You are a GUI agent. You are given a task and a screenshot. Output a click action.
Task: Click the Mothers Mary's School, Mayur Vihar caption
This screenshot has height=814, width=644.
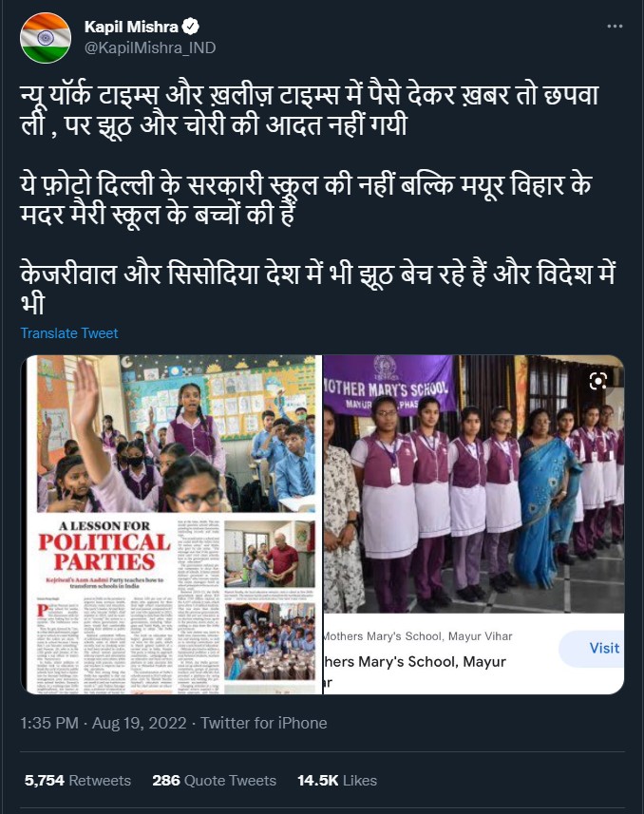(418, 636)
